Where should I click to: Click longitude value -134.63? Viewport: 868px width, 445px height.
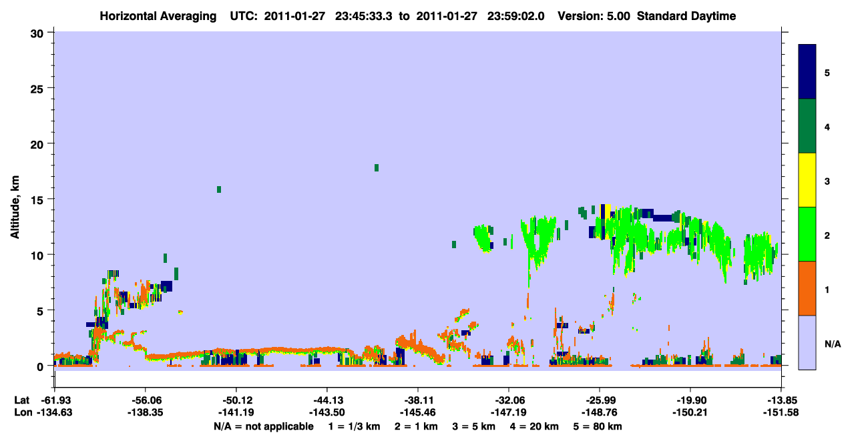[x=55, y=413]
